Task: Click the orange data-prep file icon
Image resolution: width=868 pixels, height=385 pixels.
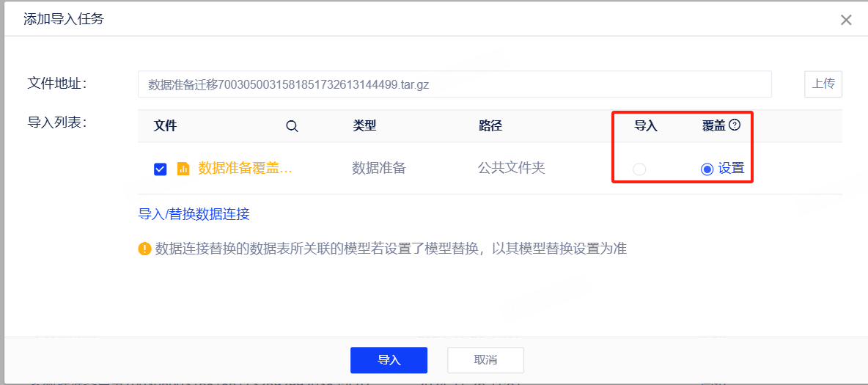Action: tap(183, 169)
